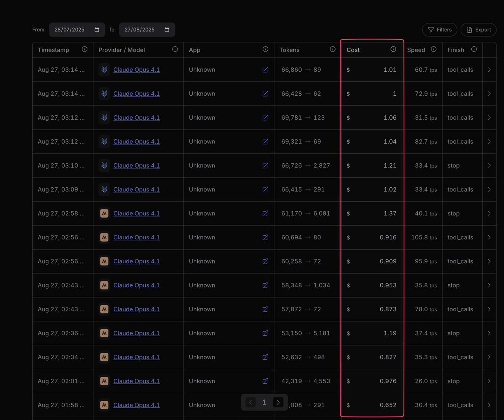Expand the row costing $1.06 via its chevron
Screen dimensions: 504x420
pyautogui.click(x=489, y=118)
